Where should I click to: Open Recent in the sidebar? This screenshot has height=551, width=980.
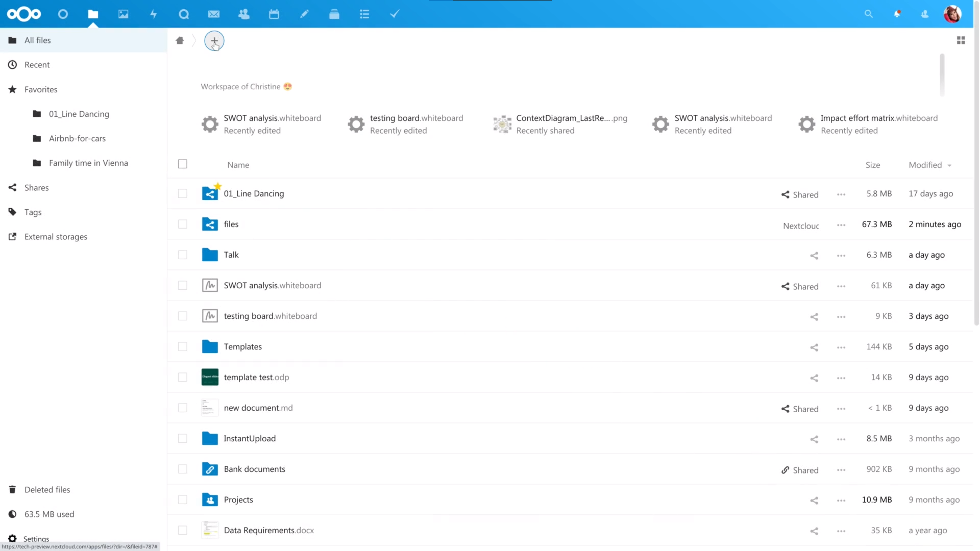[37, 65]
